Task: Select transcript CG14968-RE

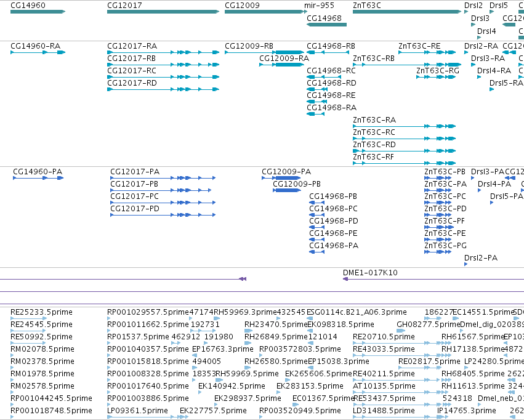Action: [x=331, y=95]
